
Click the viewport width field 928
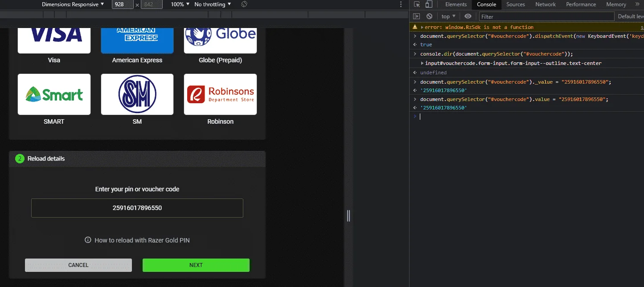(x=122, y=4)
